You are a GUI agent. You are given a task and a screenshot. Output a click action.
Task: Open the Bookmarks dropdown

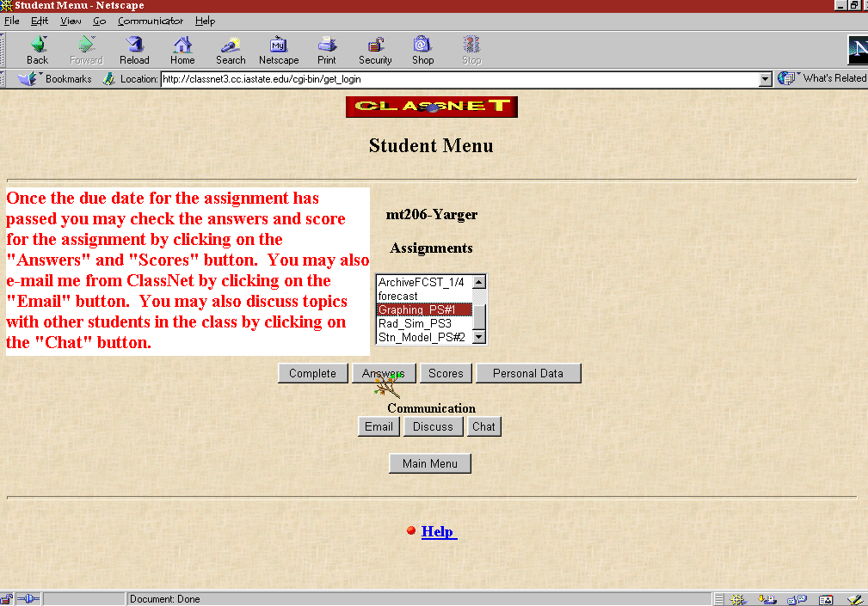(x=56, y=79)
